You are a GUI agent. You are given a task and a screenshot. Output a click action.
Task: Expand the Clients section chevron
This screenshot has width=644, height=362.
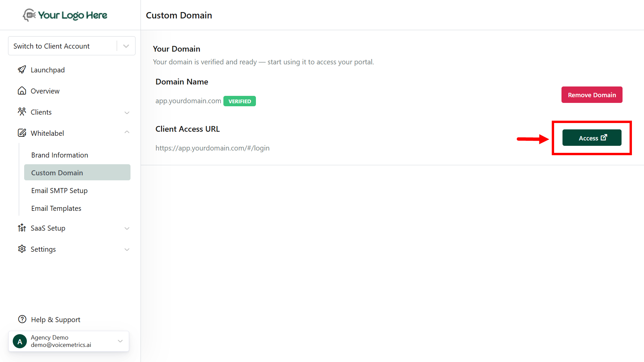127,113
